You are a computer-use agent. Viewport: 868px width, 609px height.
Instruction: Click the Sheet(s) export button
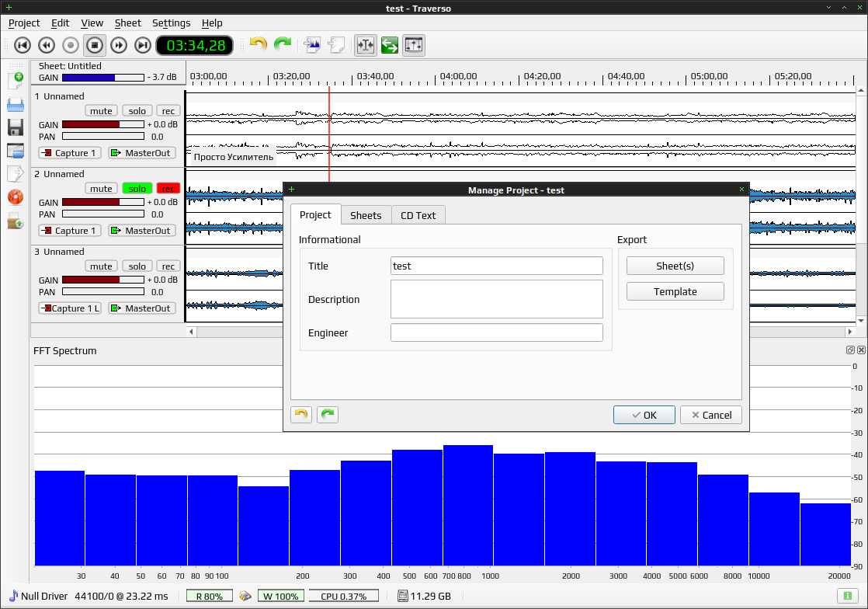[x=675, y=266]
